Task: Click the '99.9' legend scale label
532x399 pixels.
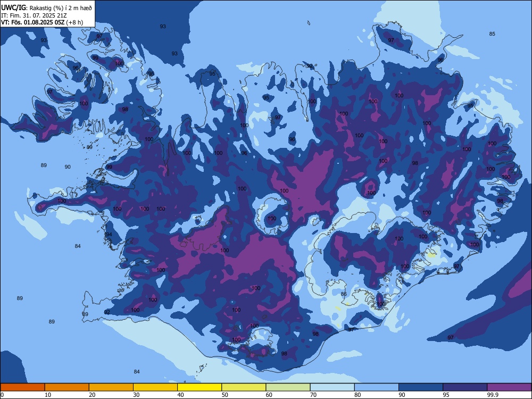Action: pyautogui.click(x=492, y=395)
